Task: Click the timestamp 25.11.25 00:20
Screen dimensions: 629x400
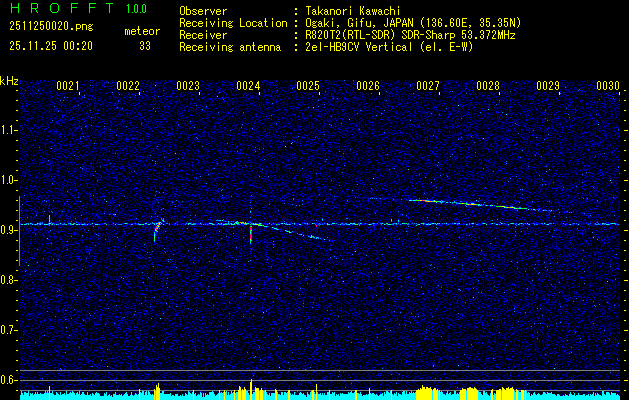Action: (x=51, y=46)
